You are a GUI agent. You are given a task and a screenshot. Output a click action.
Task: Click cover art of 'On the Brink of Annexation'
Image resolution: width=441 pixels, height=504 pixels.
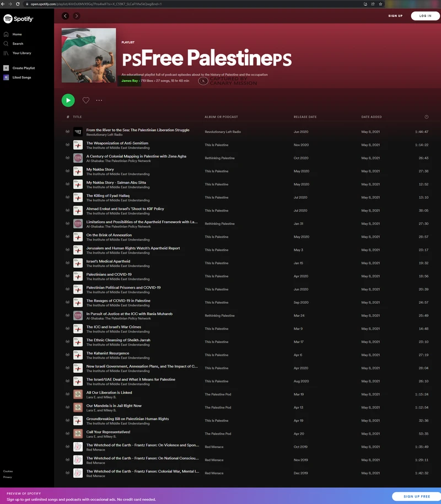click(x=78, y=237)
